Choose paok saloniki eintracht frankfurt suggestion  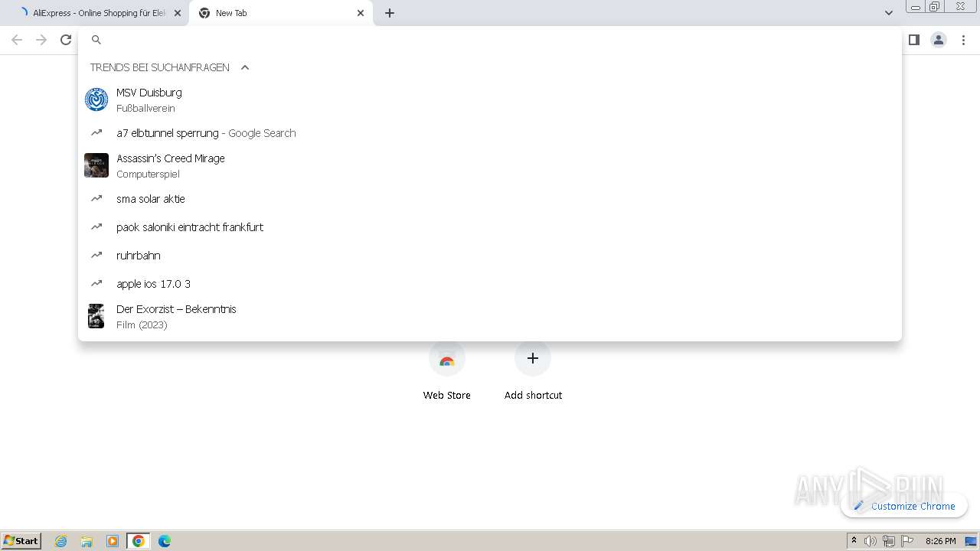coord(490,227)
